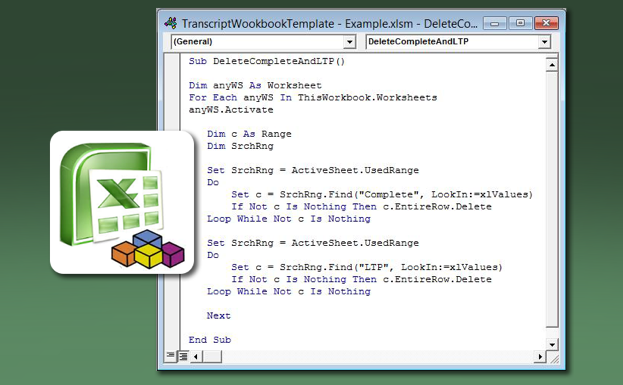
Task: Click the Excel logo image
Action: (122, 203)
